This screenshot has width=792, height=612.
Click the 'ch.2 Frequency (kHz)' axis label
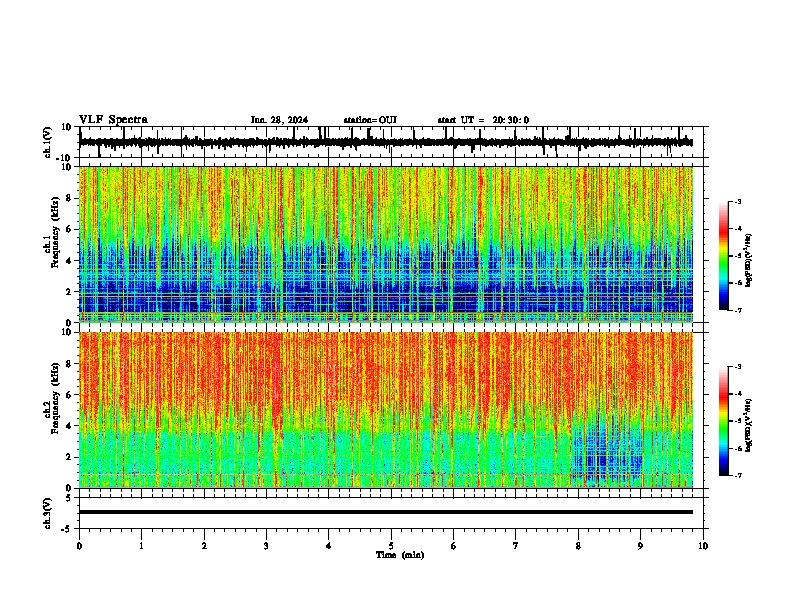[x=52, y=398]
